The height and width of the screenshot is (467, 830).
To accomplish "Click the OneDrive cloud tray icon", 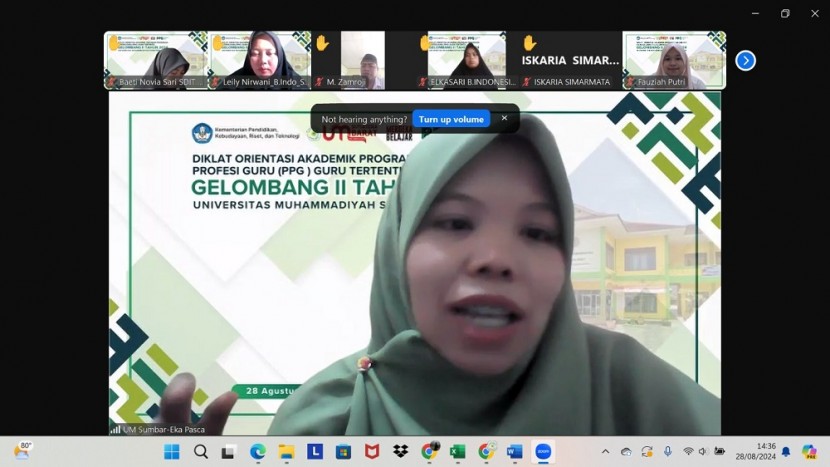I will [x=626, y=452].
